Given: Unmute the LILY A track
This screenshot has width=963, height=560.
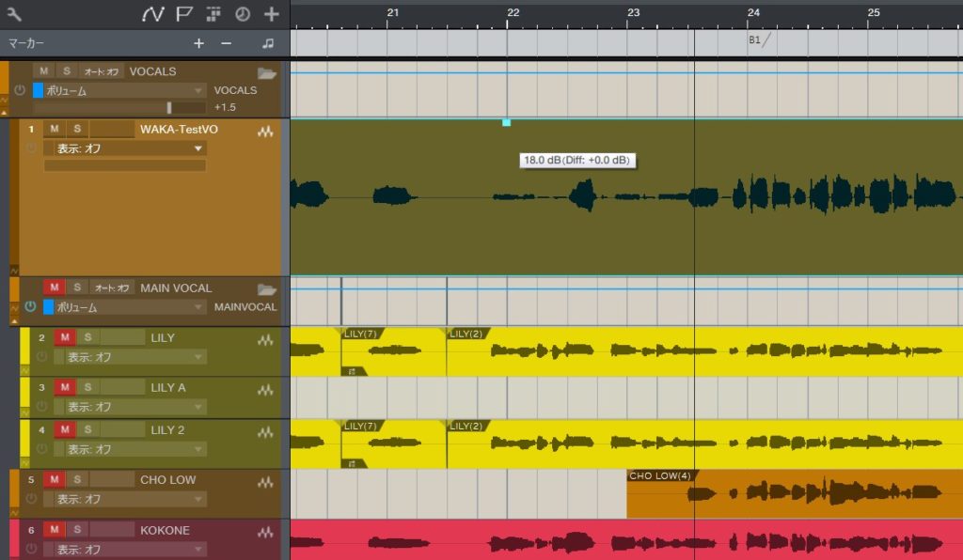Looking at the screenshot, I should point(65,387).
